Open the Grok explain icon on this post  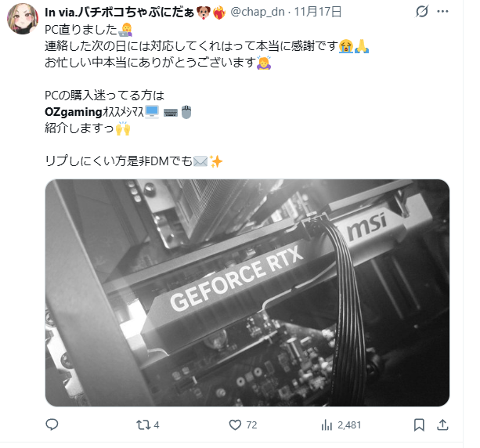(421, 12)
